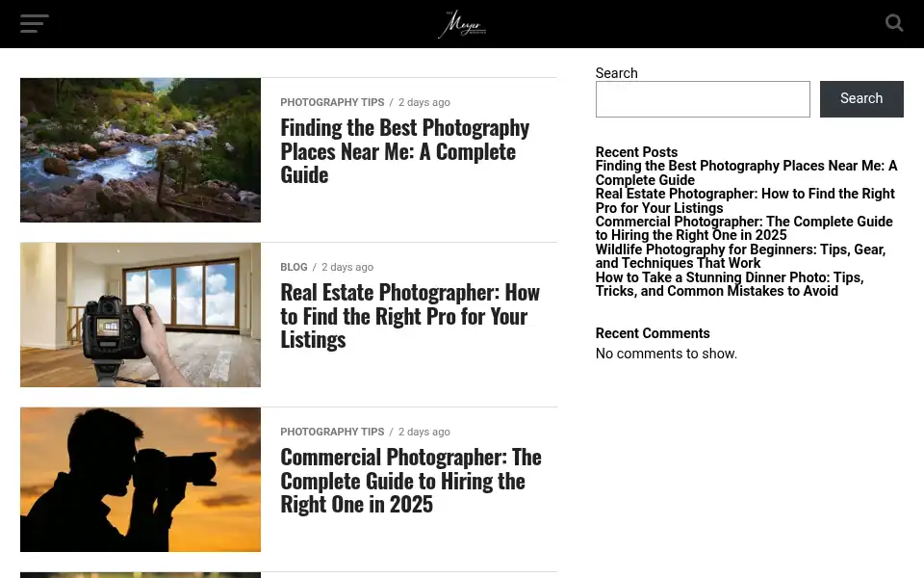This screenshot has height=578, width=924.
Task: Click the Search label above input
Action: [x=616, y=73]
